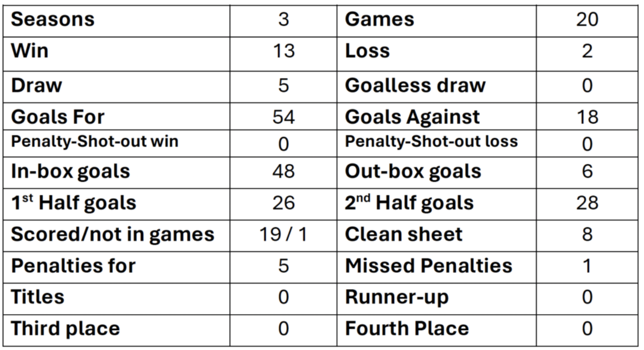Select the Penalty-Shot-out win label

click(94, 142)
